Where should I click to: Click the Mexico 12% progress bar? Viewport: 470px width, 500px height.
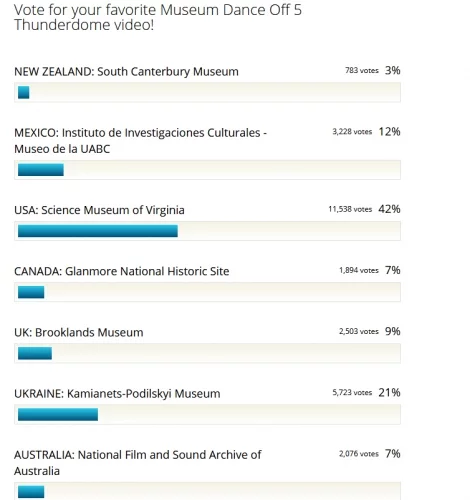point(41,170)
